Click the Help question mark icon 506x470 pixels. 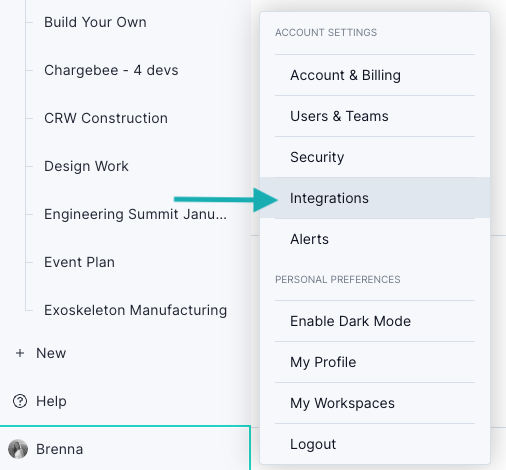coord(20,401)
